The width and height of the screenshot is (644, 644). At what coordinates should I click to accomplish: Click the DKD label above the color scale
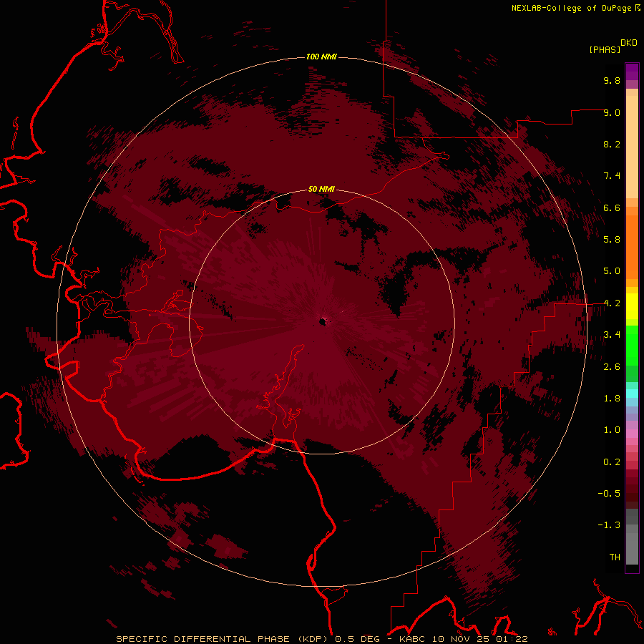tap(629, 43)
